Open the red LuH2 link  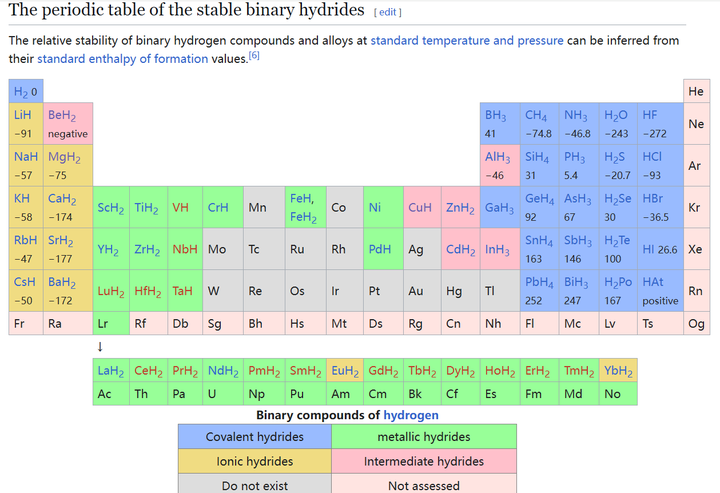click(x=111, y=291)
